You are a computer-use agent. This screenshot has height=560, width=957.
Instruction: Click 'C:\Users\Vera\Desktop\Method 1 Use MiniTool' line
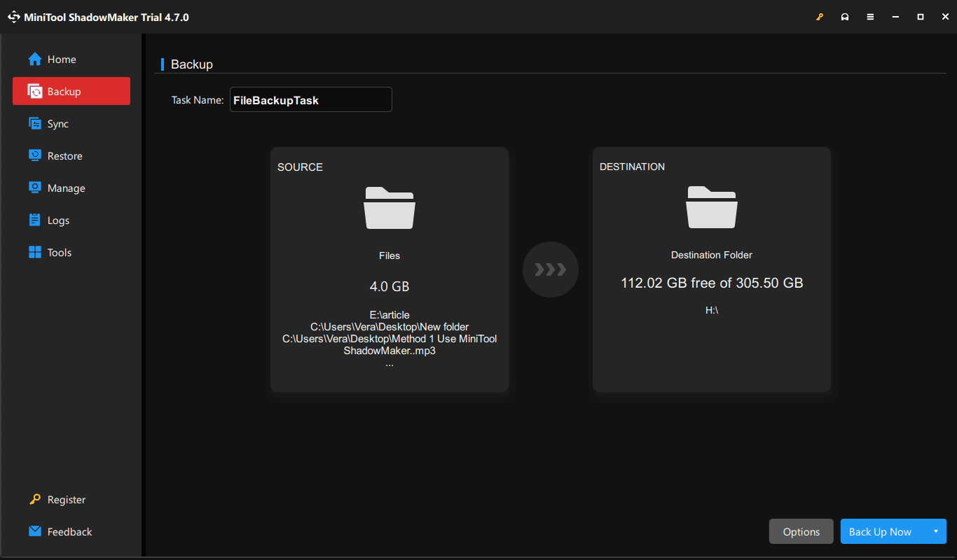tap(390, 339)
